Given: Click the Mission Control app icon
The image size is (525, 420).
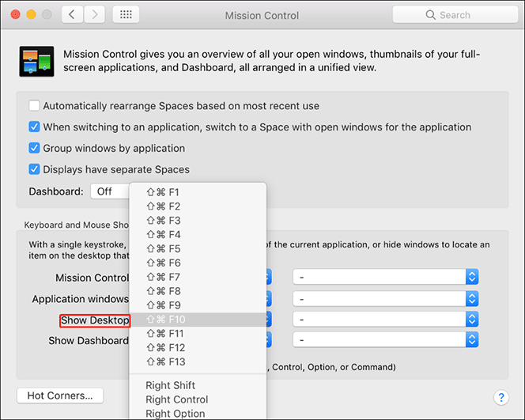Looking at the screenshot, I should click(36, 61).
